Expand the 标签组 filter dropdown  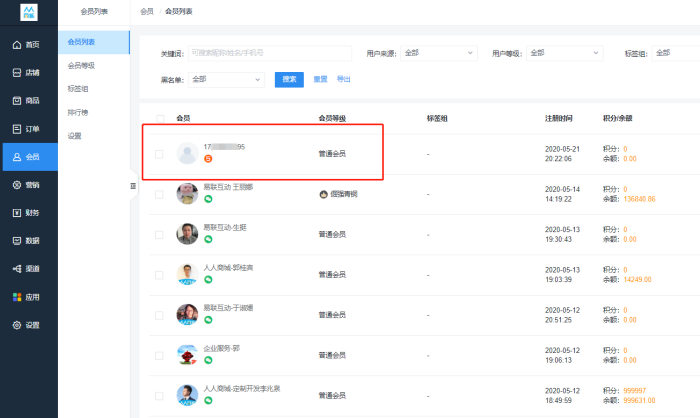click(x=675, y=53)
